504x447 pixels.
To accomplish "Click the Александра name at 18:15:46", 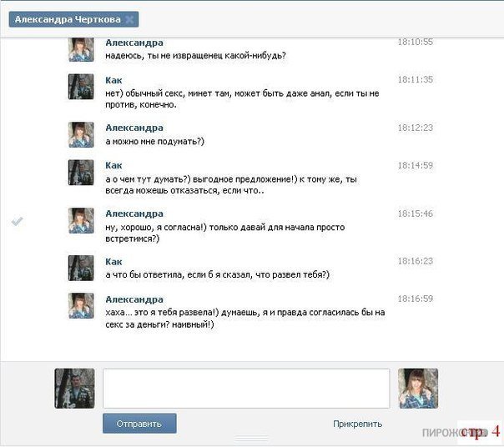I will tap(134, 213).
